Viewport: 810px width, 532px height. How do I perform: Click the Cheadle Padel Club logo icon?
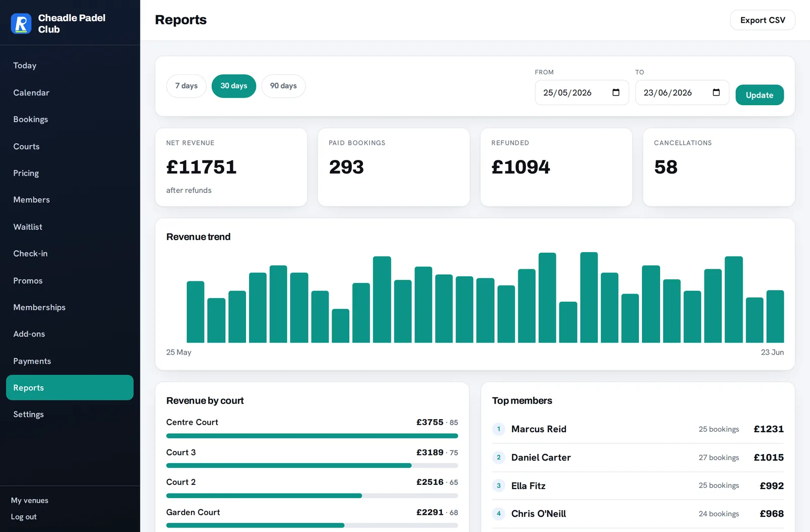point(21,23)
